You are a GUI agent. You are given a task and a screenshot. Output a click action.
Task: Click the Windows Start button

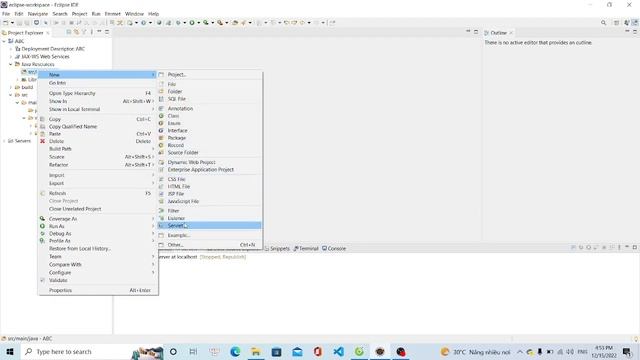point(10,352)
